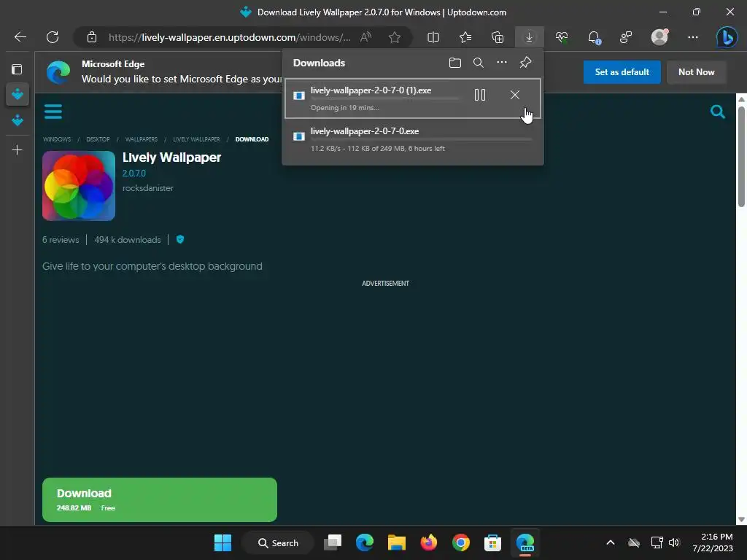Viewport: 747px width, 560px height.
Task: Search downloads with magnifier icon
Action: click(x=479, y=63)
